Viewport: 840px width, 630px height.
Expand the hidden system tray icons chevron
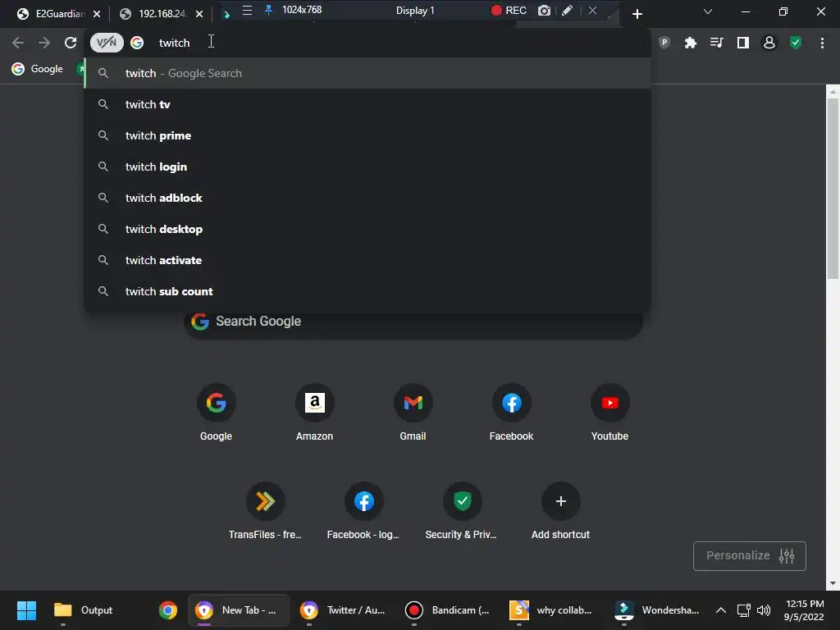(x=721, y=610)
